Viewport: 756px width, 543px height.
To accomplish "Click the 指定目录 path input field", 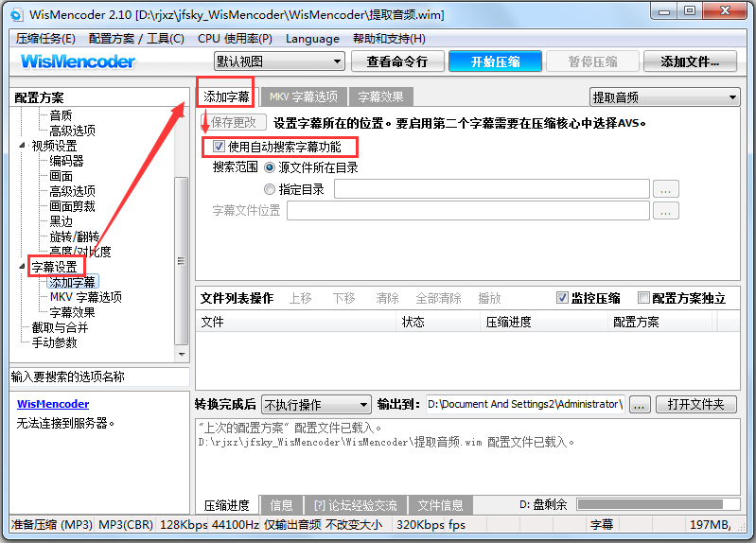I will pyautogui.click(x=492, y=189).
